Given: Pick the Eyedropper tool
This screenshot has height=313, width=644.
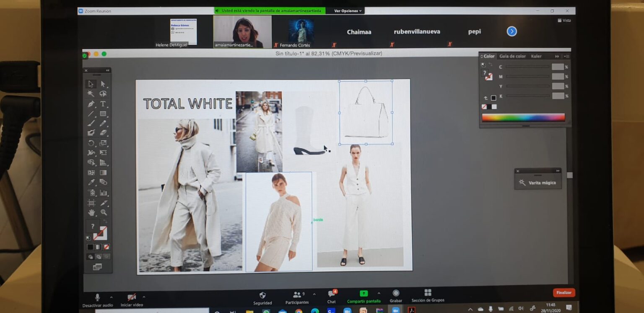Looking at the screenshot, I should coord(91,182).
